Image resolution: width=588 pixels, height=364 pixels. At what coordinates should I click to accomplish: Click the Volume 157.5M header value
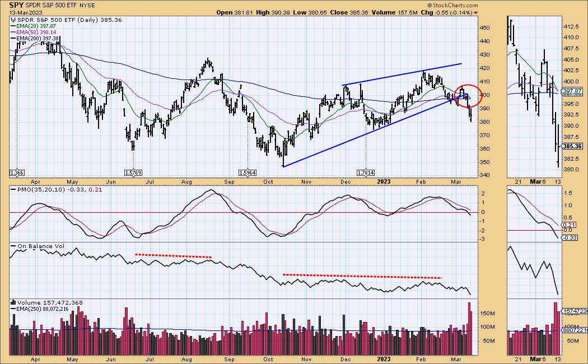394,12
